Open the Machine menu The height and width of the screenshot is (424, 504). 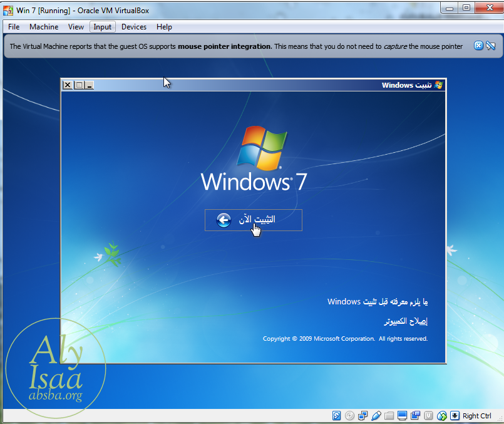[44, 27]
